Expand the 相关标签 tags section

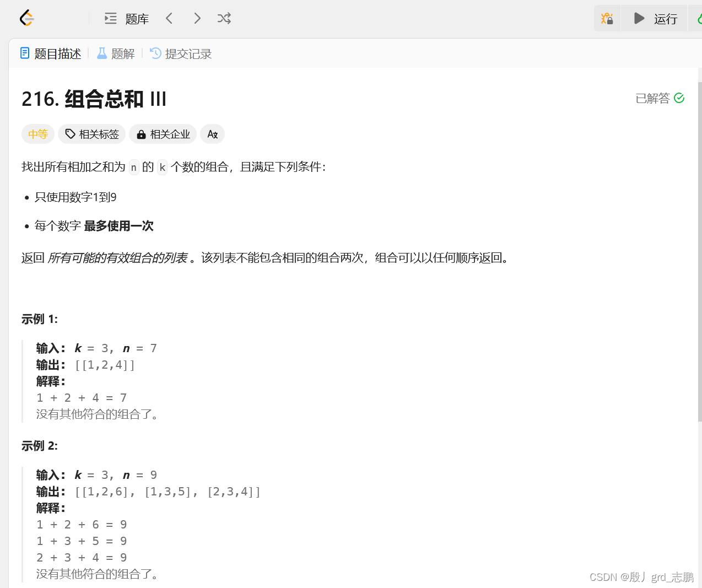pos(91,133)
